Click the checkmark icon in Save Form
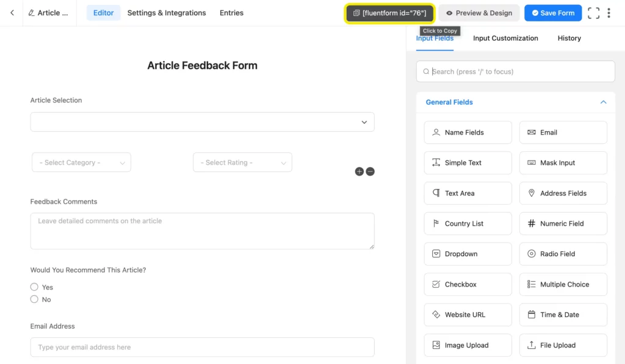The height and width of the screenshot is (364, 625). (x=535, y=13)
